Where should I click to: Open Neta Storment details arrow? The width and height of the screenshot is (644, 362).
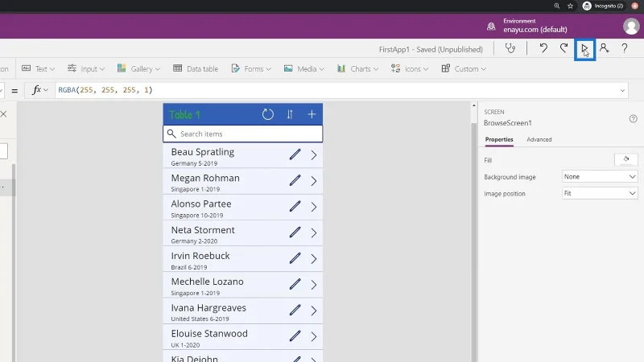tap(314, 233)
